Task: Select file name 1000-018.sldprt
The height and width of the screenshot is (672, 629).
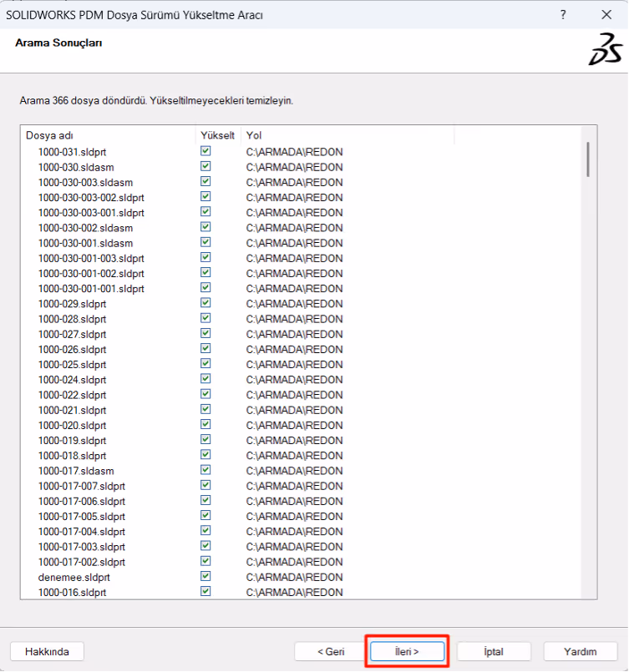Action: [72, 456]
